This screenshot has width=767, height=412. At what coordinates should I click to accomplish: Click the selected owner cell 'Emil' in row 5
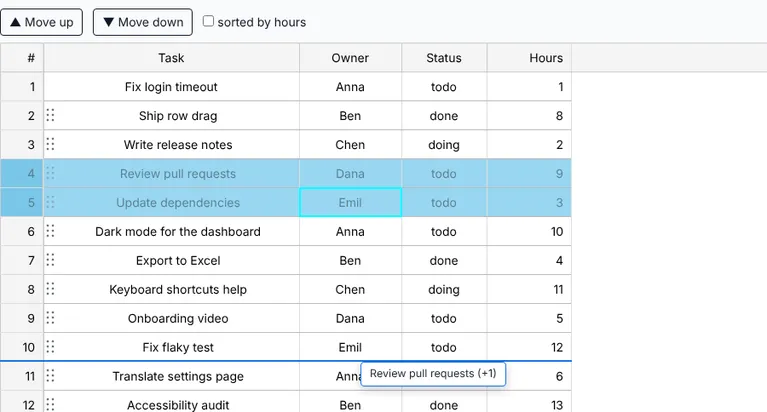(x=351, y=202)
